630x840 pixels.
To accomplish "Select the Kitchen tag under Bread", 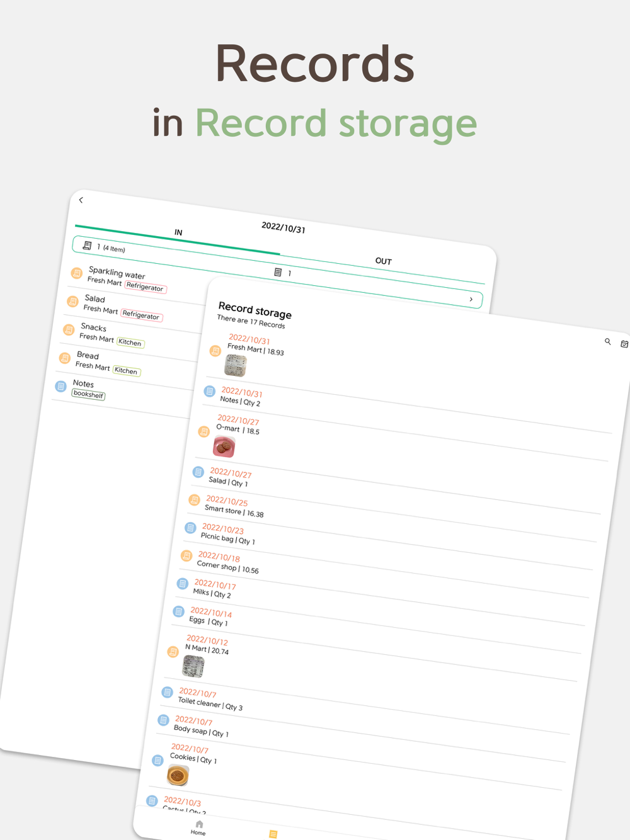I will (x=126, y=371).
